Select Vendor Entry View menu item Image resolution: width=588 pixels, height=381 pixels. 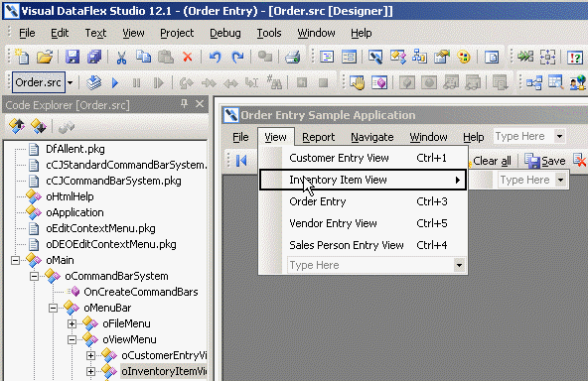(x=363, y=223)
